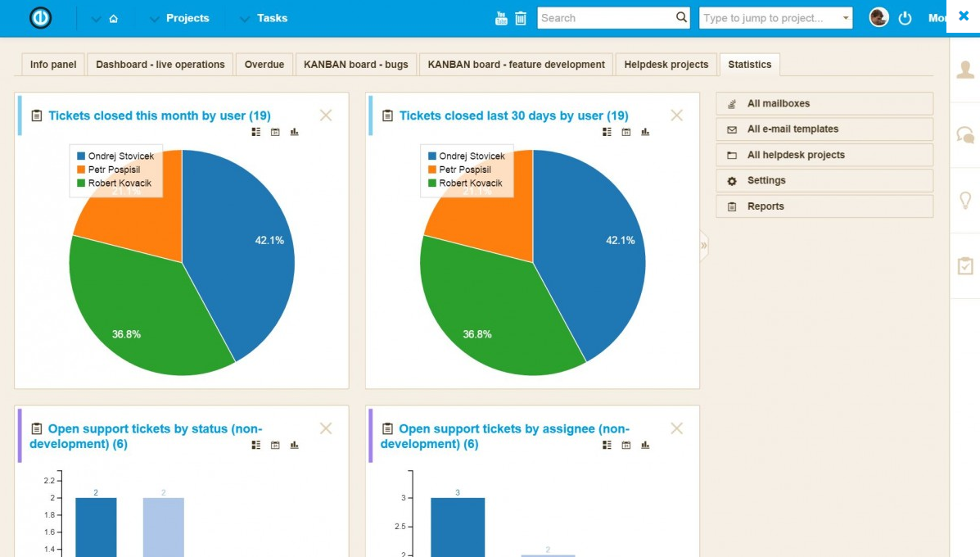This screenshot has height=557, width=980.
Task: Switch to the Info panel tab
Action: 53,65
